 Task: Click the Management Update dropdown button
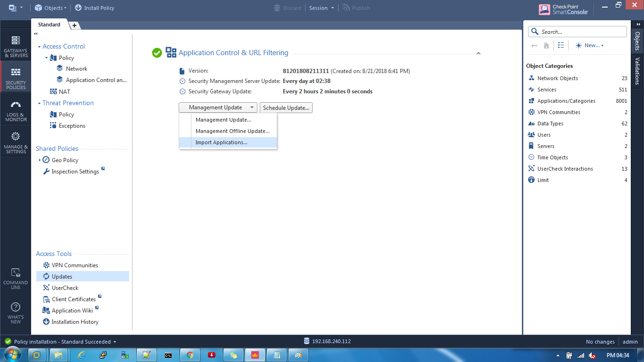click(x=218, y=107)
